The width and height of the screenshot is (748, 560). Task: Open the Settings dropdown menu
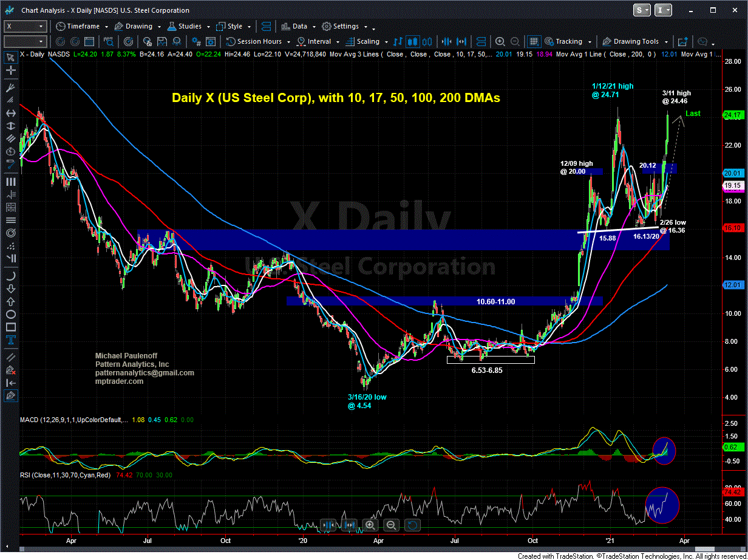pos(345,26)
